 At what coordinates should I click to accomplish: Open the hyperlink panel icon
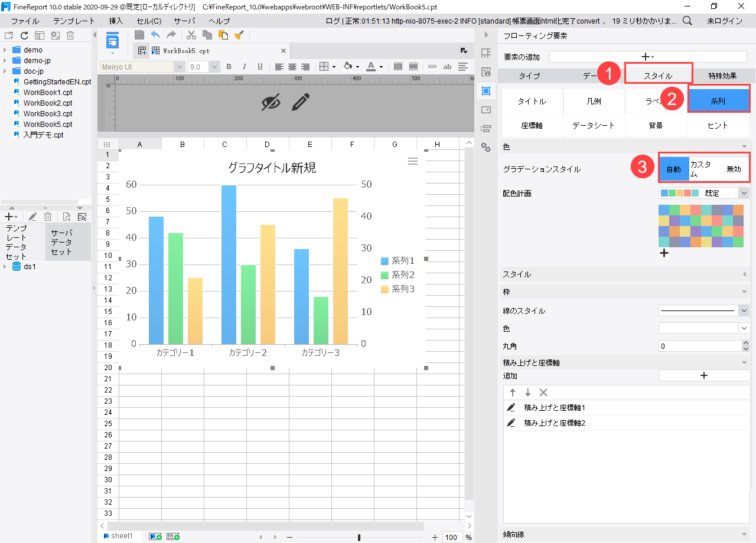coord(486,147)
